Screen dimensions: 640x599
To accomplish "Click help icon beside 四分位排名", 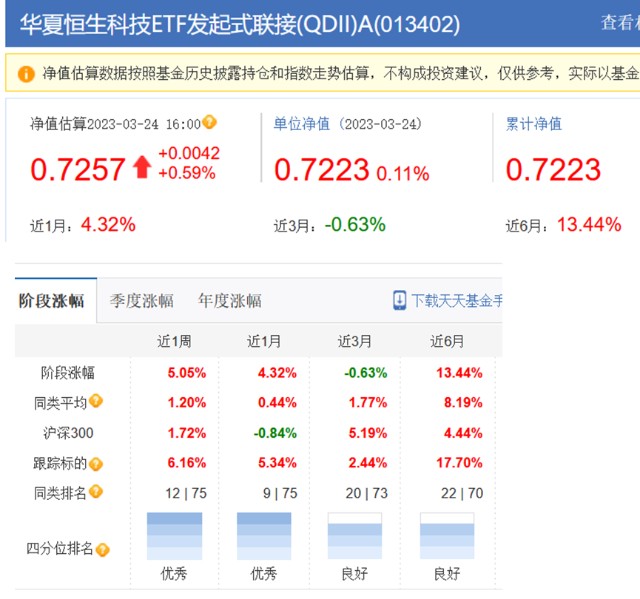I will (102, 549).
